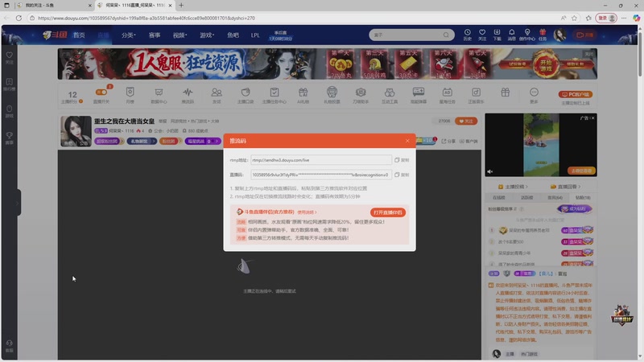This screenshot has height=362, width=644.
Task: Copy the 直播码 stream key
Action: (x=402, y=175)
